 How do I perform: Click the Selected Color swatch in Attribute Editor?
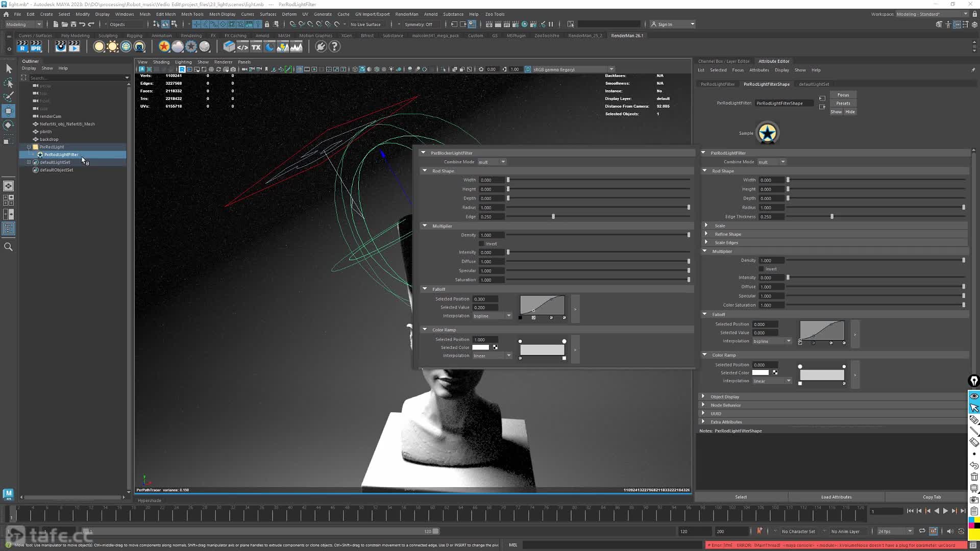(x=760, y=373)
